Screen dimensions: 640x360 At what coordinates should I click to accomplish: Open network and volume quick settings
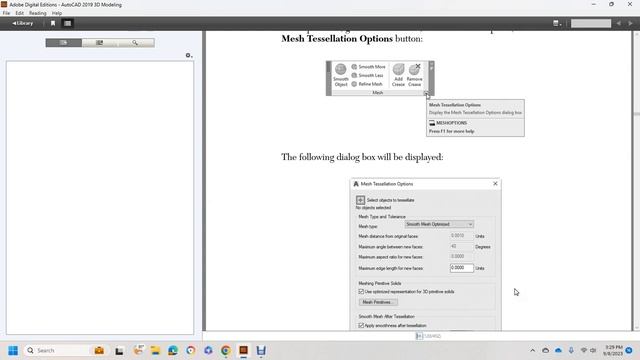[x=588, y=350]
